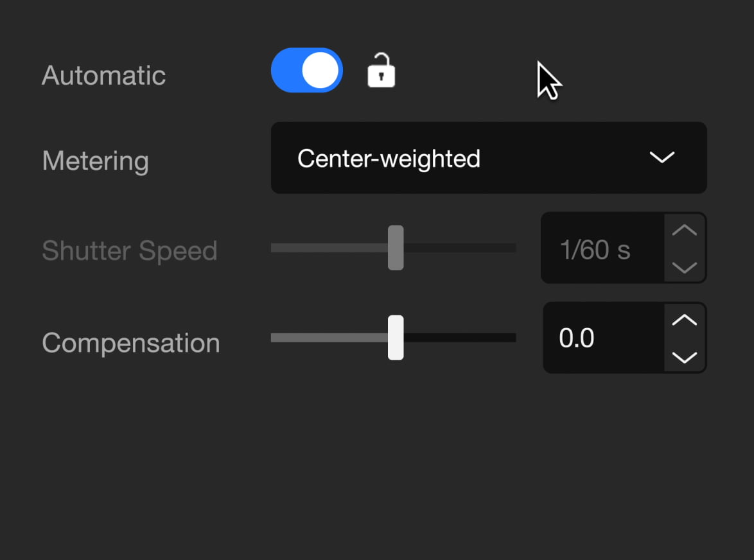Click Compensation track right of handle
The width and height of the screenshot is (754, 560).
[460, 337]
